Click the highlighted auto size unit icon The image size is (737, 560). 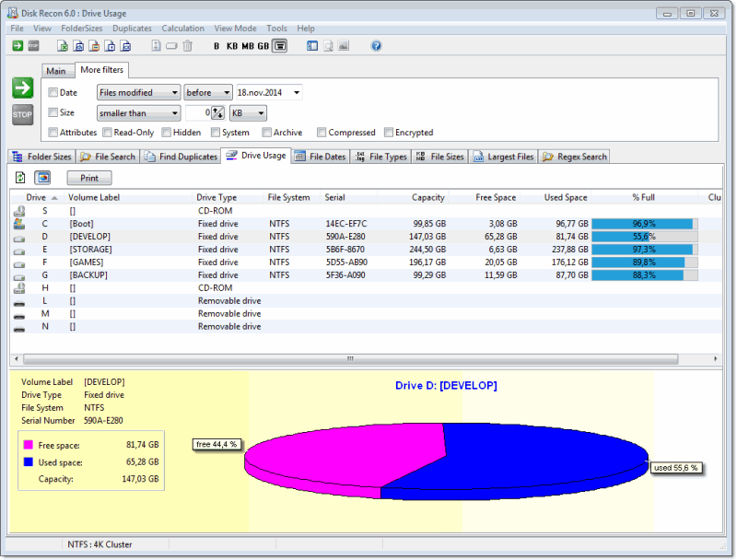coord(280,46)
